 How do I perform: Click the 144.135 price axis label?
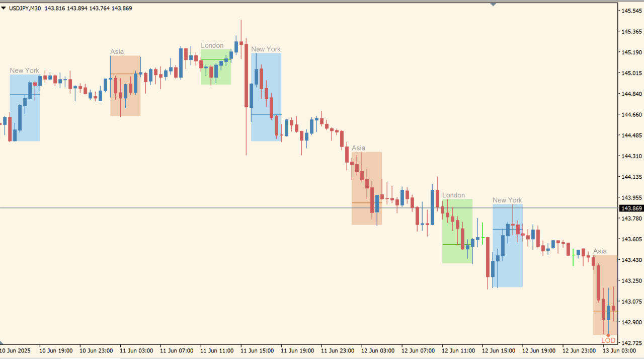coord(631,177)
